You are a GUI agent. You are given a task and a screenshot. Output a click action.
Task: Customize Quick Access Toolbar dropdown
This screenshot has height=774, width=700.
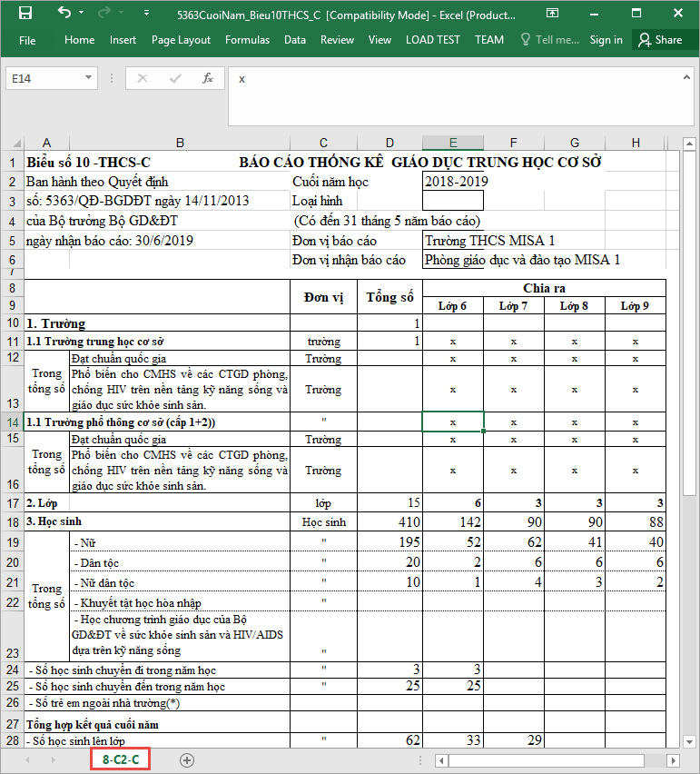[x=146, y=14]
